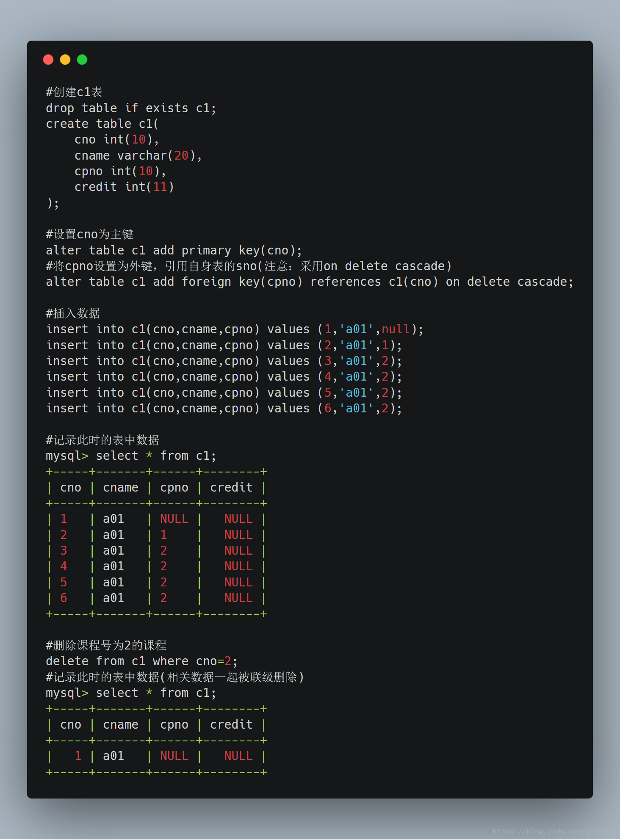Click the 'credit int(11)' column definition
The image size is (620, 840).
click(124, 187)
